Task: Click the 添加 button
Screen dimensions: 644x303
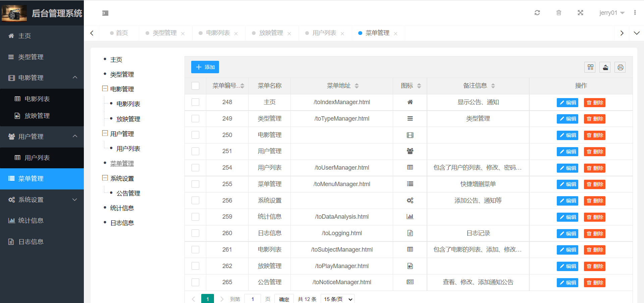Action: (x=205, y=67)
